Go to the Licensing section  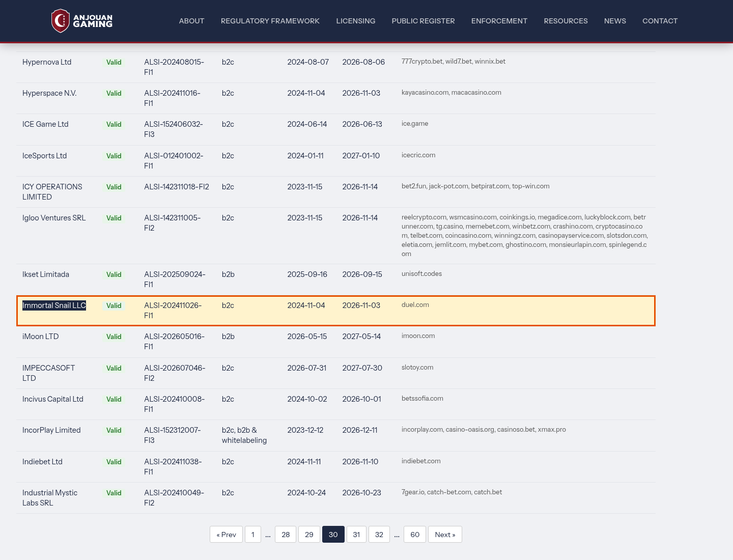click(x=356, y=21)
